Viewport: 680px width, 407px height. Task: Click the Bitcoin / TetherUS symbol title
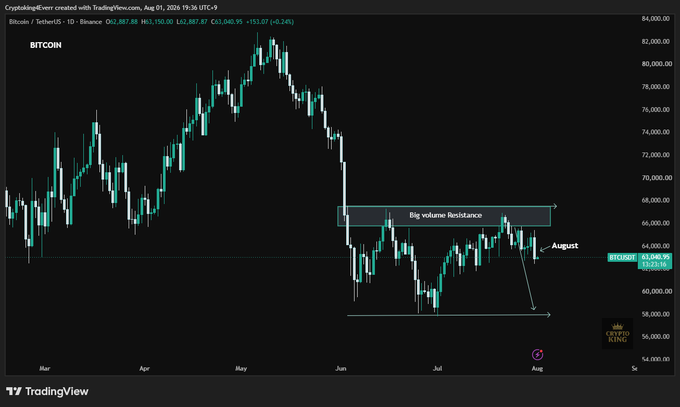point(35,22)
